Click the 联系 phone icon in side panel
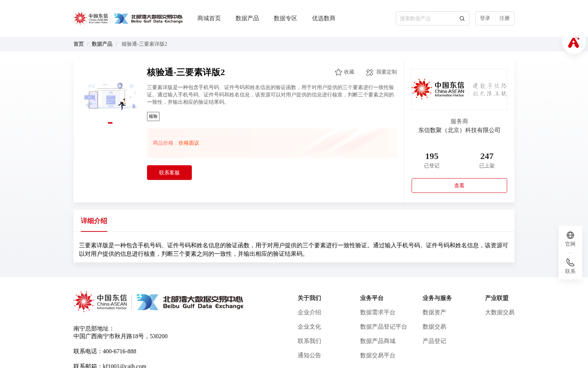This screenshot has width=588, height=368. 570,262
